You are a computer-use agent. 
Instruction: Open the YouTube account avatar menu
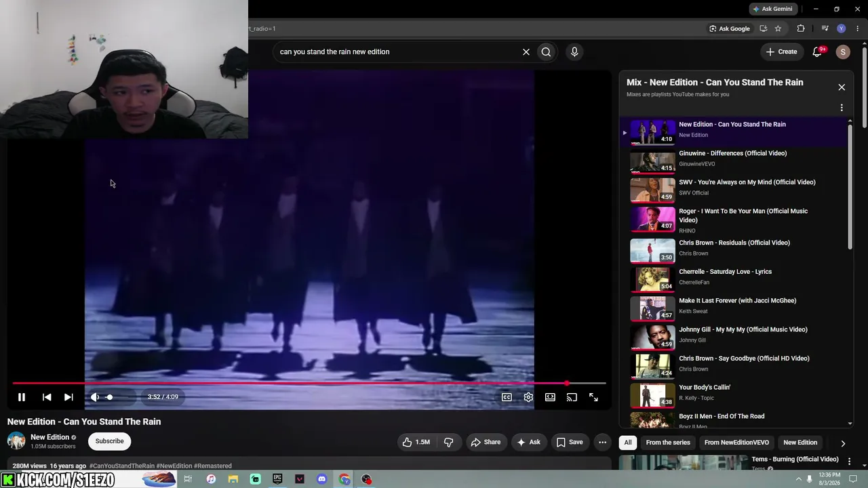tap(843, 52)
